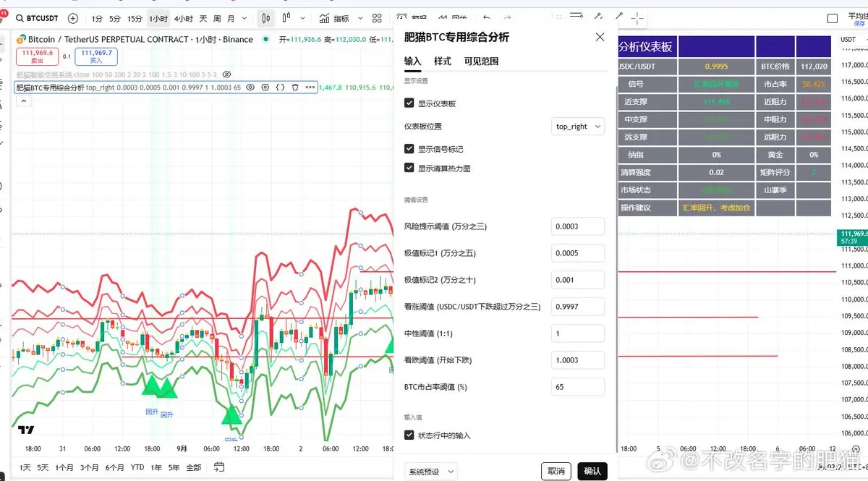Hide the 肥猫BTC专用综合分析 indicator via eye icon
Image resolution: width=868 pixels, height=481 pixels.
coord(250,87)
